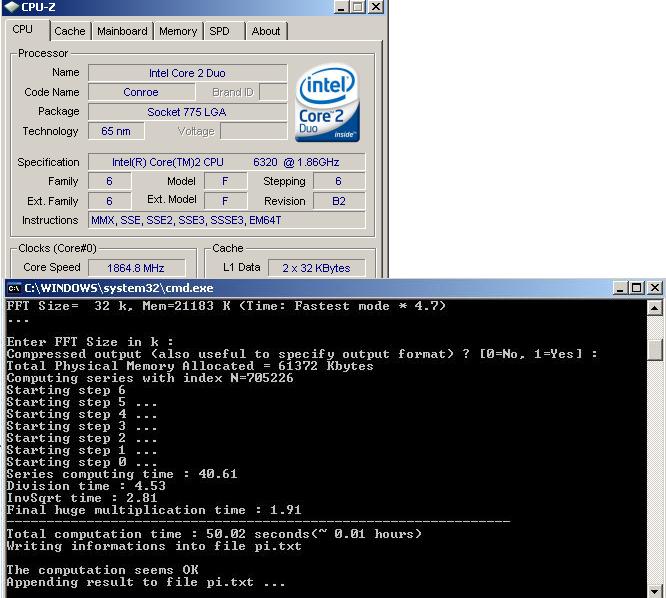Click the 'Appending result to file pi.txt' line
Screen dimensions: 666x598
tap(146, 582)
